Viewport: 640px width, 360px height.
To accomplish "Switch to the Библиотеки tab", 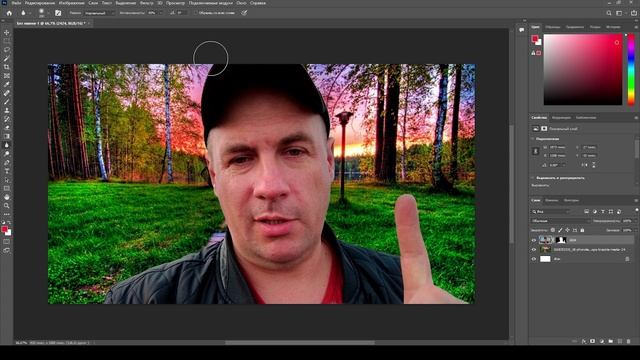I will pos(586,118).
